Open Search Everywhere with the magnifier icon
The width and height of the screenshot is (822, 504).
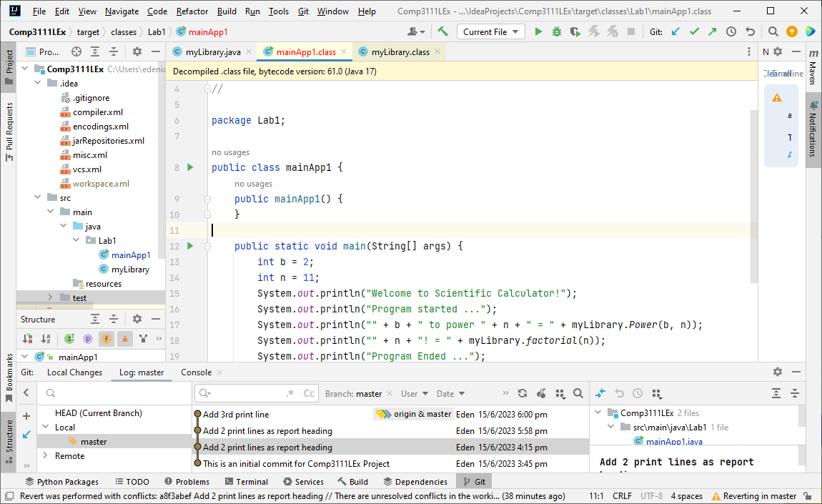coord(774,31)
